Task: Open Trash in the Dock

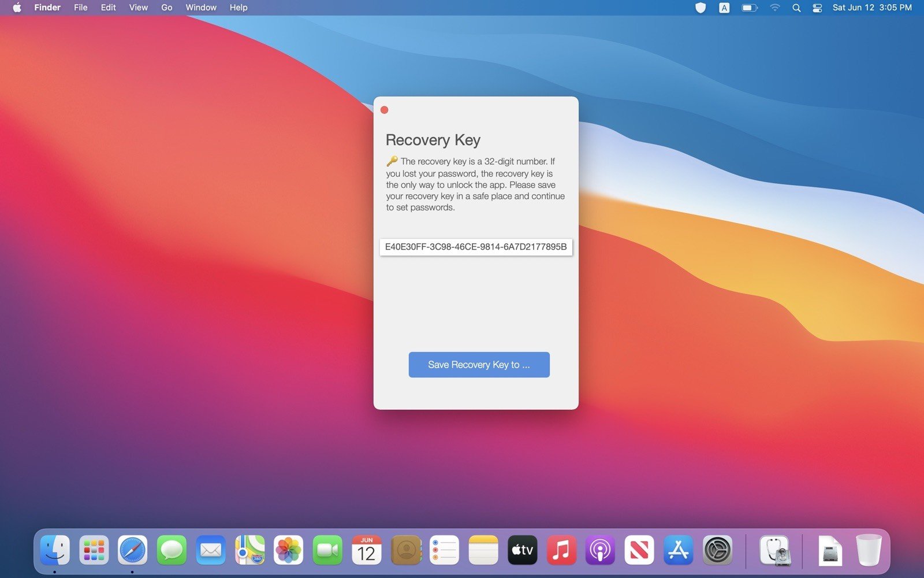Action: tap(869, 550)
